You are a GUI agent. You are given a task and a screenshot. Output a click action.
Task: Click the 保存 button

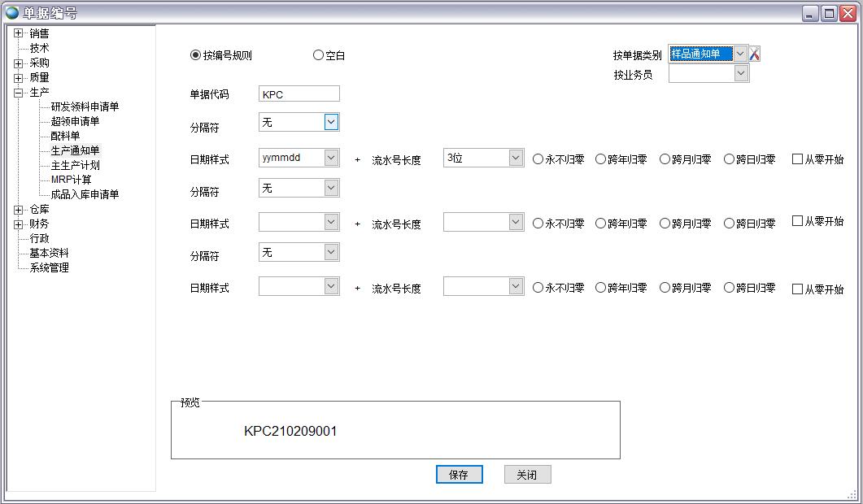(x=459, y=475)
